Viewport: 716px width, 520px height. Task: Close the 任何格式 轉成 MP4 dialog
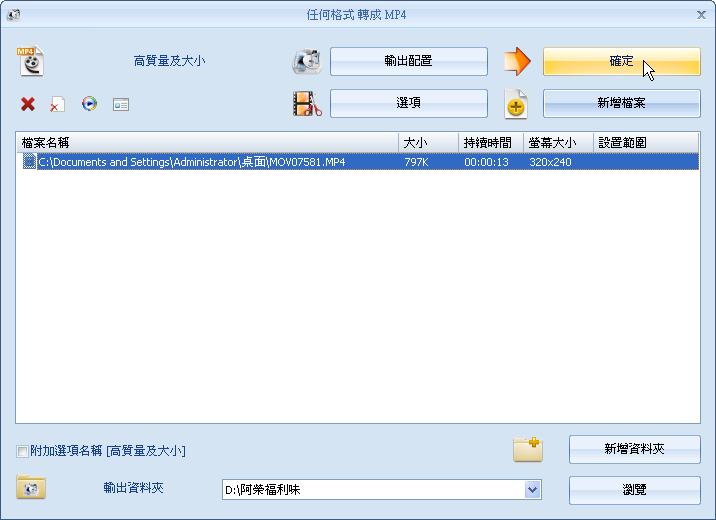pos(701,15)
